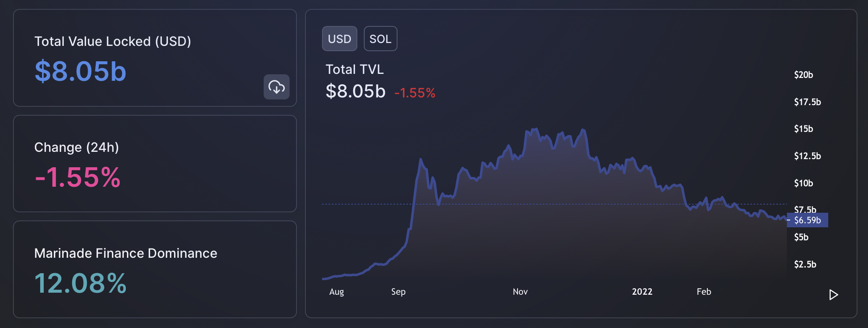
Task: Click the arrow inside the download cloud icon
Action: click(x=277, y=87)
